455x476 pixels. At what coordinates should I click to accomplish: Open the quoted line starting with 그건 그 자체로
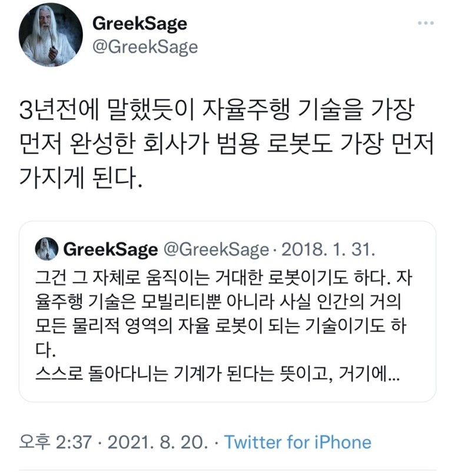pos(224,277)
